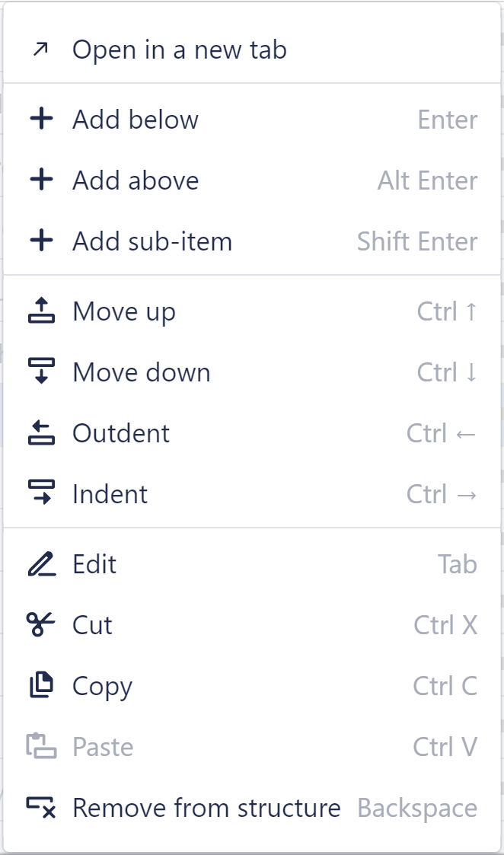
Task: Click the Move down arrow icon
Action: pyautogui.click(x=40, y=372)
